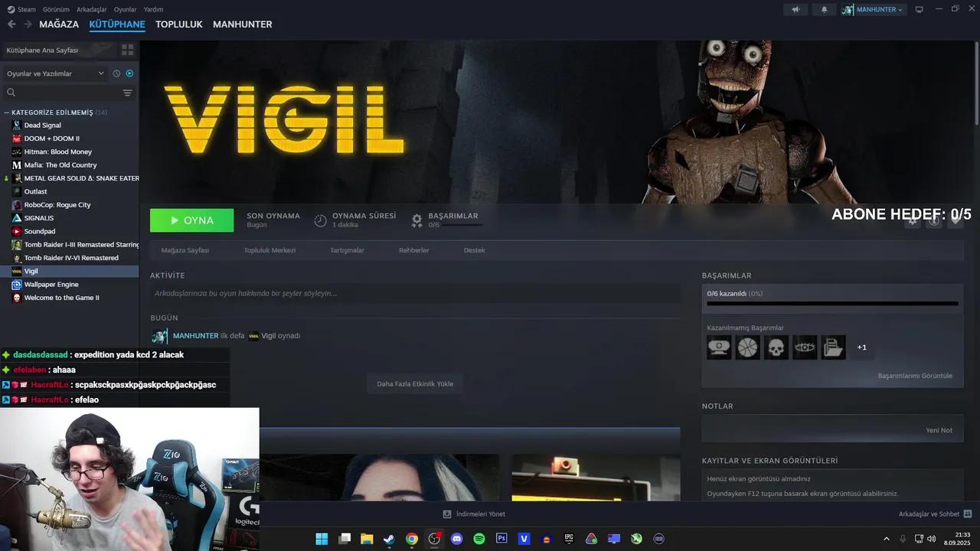Image resolution: width=980 pixels, height=551 pixels.
Task: Click Daha Fazla Etkinlik Yükle
Action: coord(415,383)
